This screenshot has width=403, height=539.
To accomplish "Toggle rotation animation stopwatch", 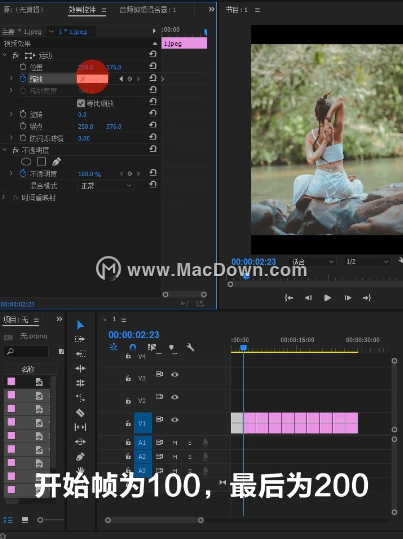I will click(x=23, y=114).
